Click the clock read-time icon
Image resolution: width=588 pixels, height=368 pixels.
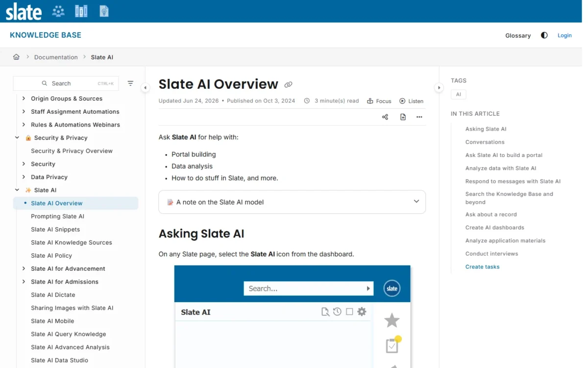pyautogui.click(x=307, y=101)
